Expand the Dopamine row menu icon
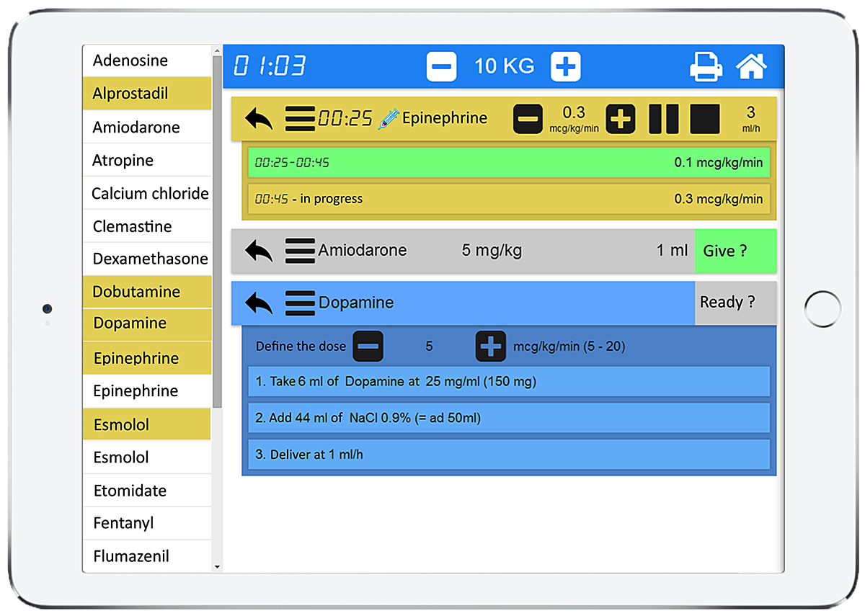Viewport: 865px width, 616px height. pos(300,303)
